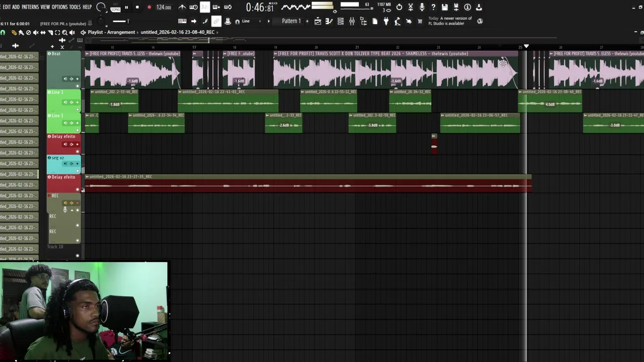Toggle wait for input before playing
Screen dimensions: 644x362
(193, 7)
